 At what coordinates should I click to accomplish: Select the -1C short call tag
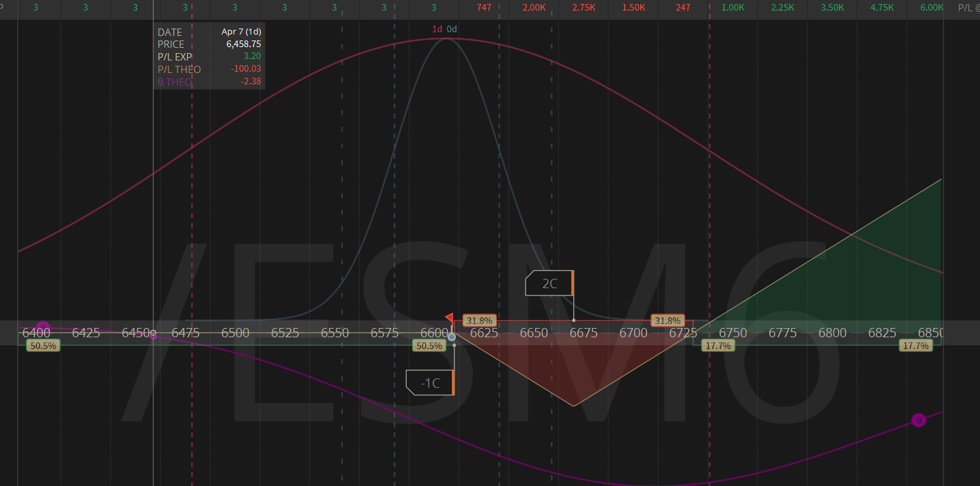430,383
